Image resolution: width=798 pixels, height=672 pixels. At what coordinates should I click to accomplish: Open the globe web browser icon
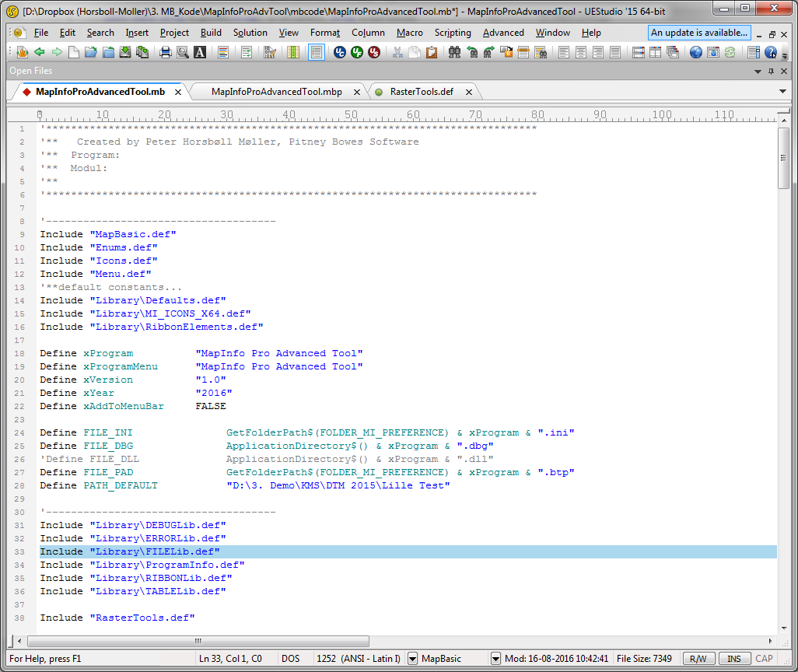(695, 52)
